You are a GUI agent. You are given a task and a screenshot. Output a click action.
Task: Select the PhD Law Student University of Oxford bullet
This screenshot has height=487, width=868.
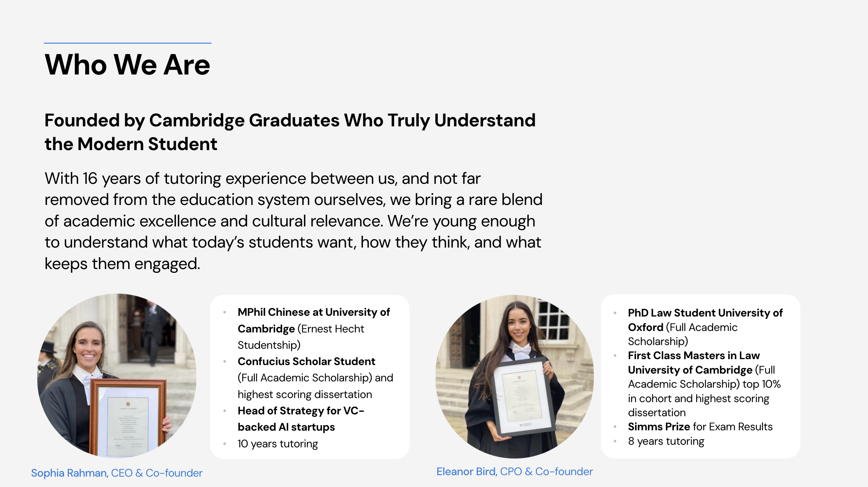[x=705, y=327]
